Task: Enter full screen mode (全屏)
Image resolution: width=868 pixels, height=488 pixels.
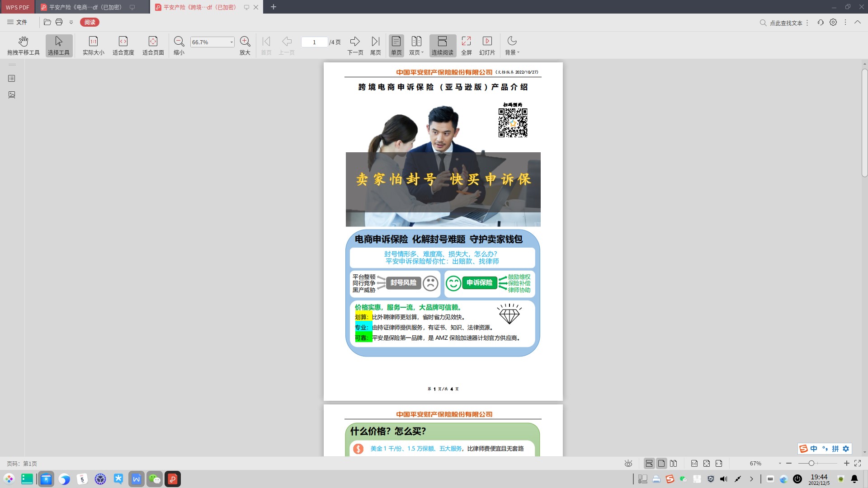Action: click(466, 46)
